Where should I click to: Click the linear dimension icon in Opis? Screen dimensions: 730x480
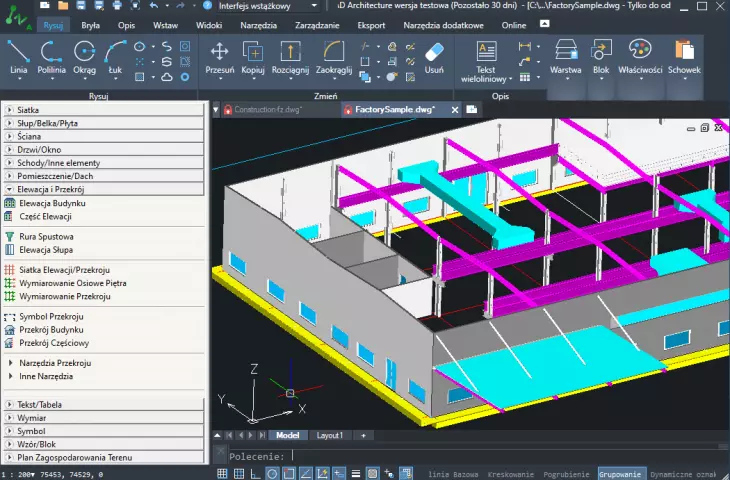click(525, 46)
